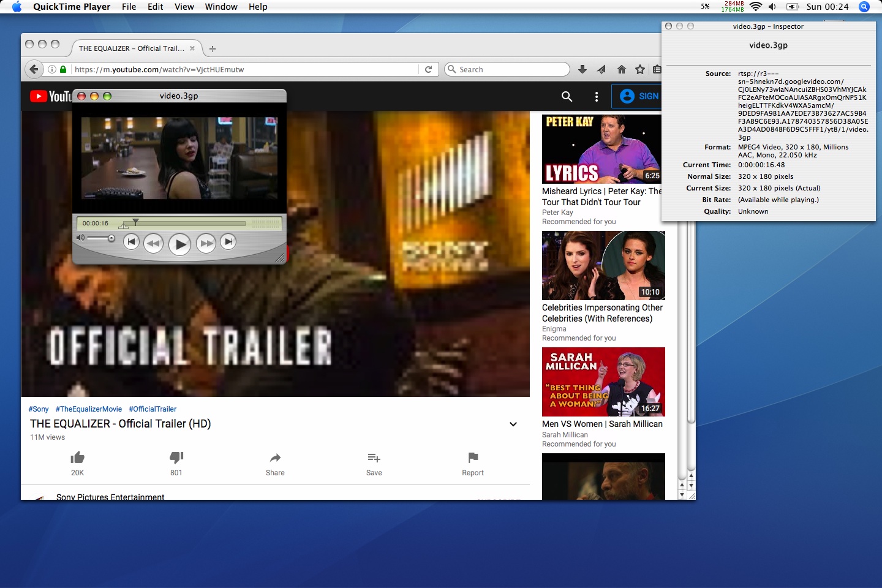The image size is (882, 588).
Task: Click Current Time value in Inspector
Action: [x=761, y=165]
